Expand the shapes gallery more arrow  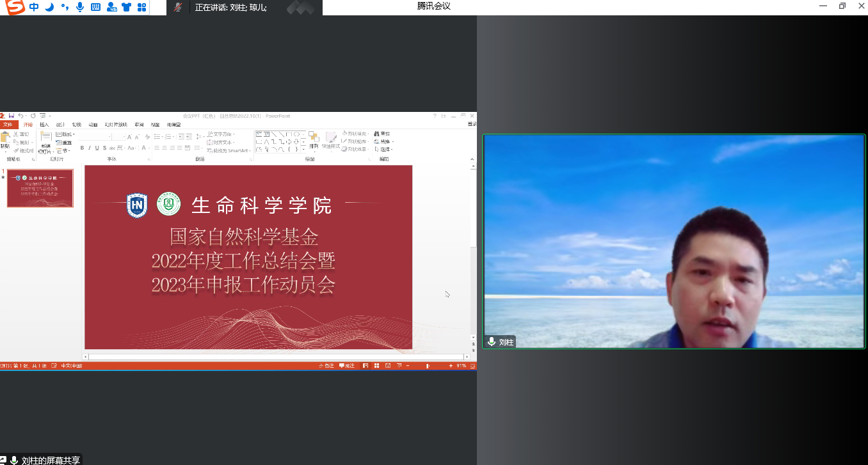pyautogui.click(x=305, y=149)
